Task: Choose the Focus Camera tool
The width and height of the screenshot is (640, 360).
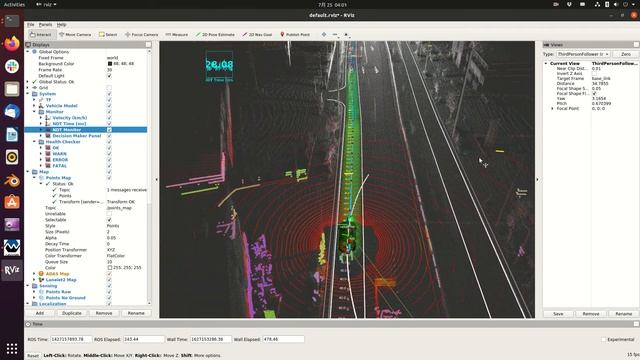Action: point(142,35)
